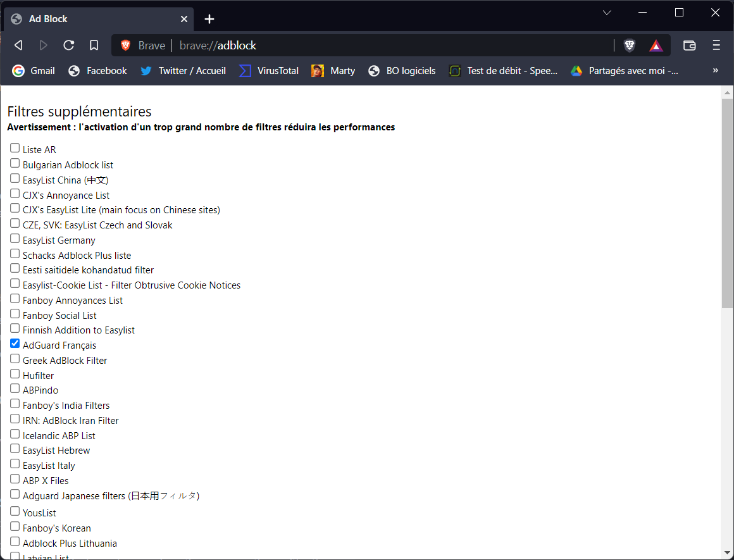
Task: Open the Brave main hamburger menu
Action: click(716, 46)
